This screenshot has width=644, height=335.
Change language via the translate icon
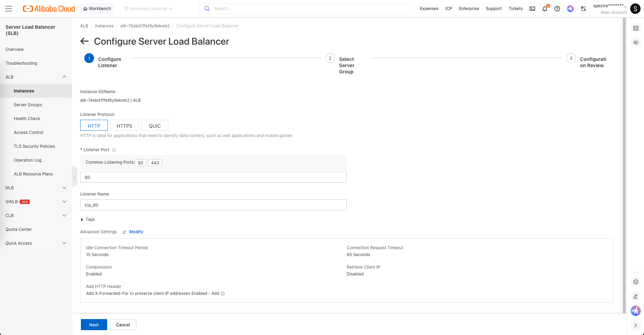click(x=584, y=9)
